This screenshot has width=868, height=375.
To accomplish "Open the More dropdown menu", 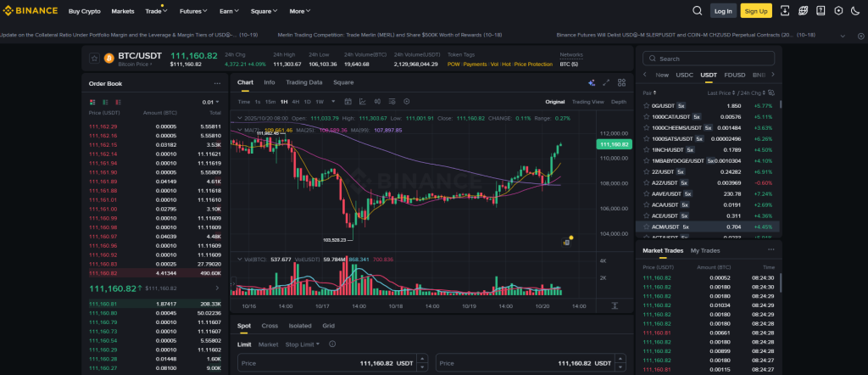I will pos(300,11).
